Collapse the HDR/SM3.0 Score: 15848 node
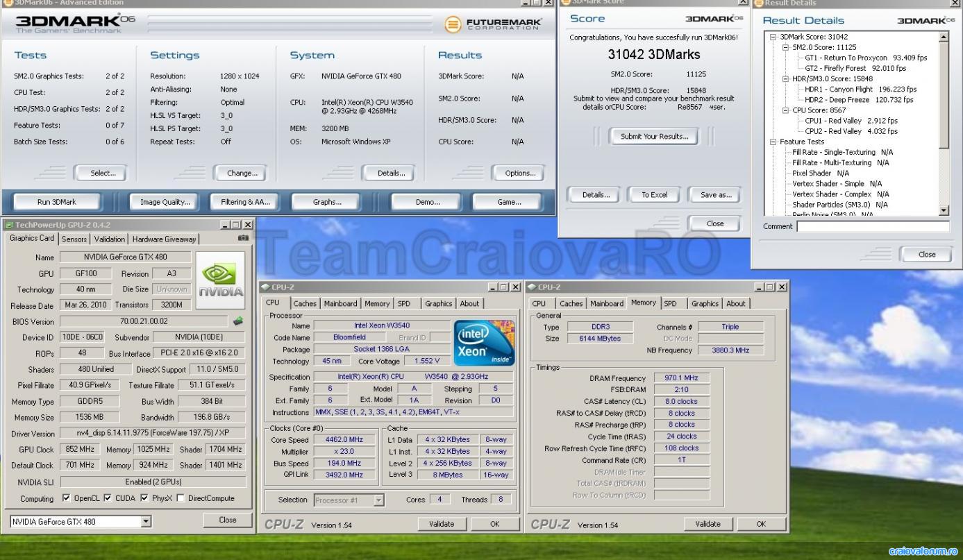The height and width of the screenshot is (560, 963). click(x=786, y=78)
